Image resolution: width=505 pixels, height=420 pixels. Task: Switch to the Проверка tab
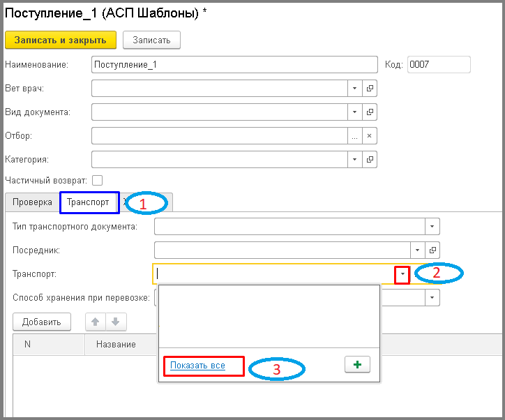(x=32, y=202)
